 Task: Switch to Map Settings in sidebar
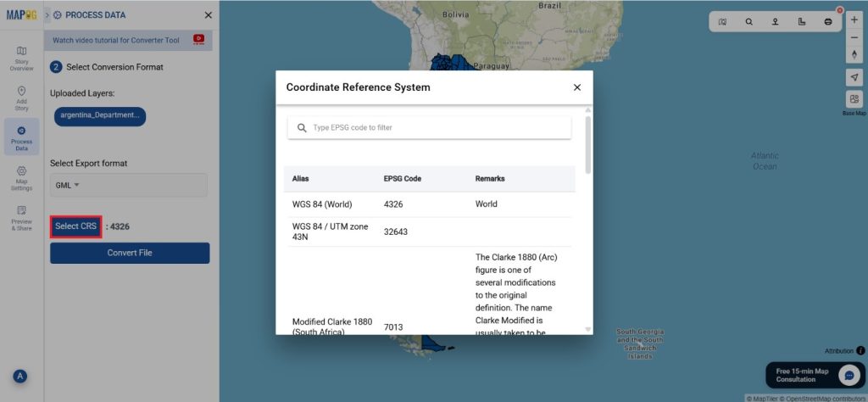click(21, 178)
